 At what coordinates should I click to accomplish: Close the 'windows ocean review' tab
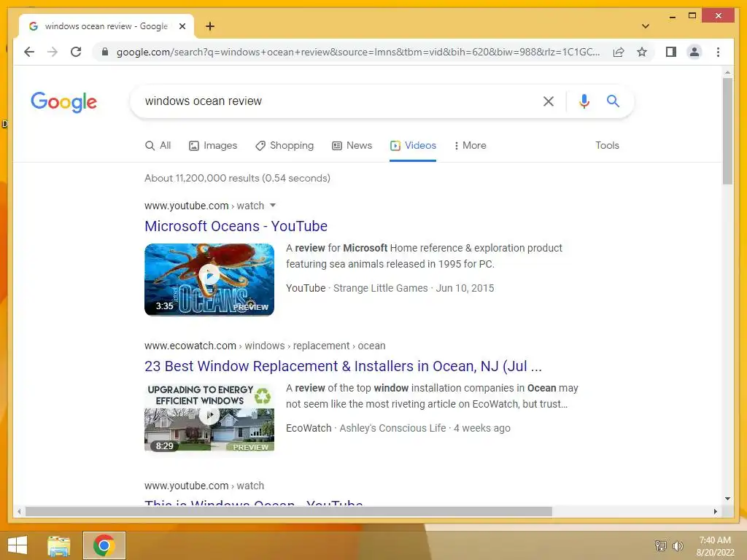coord(182,26)
